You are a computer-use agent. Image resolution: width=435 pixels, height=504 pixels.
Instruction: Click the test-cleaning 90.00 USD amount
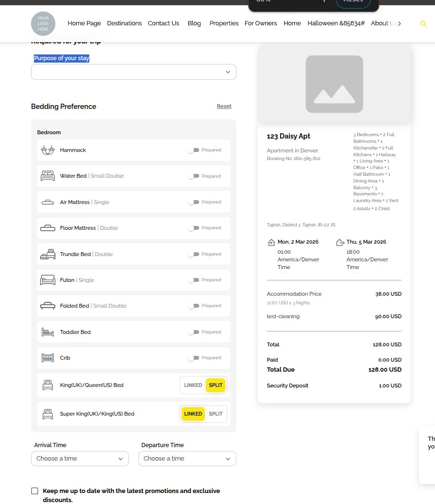coord(388,317)
